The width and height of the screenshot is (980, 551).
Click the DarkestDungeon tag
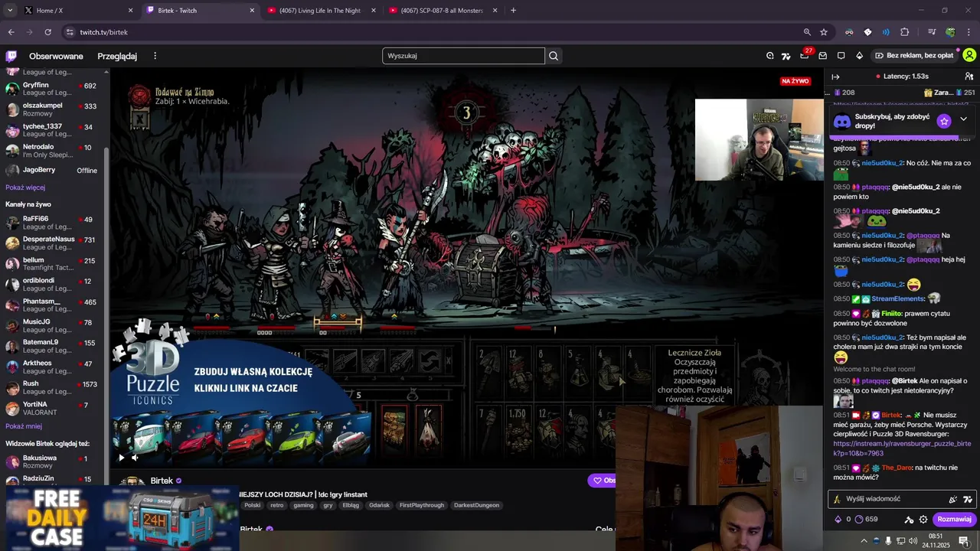pyautogui.click(x=476, y=505)
